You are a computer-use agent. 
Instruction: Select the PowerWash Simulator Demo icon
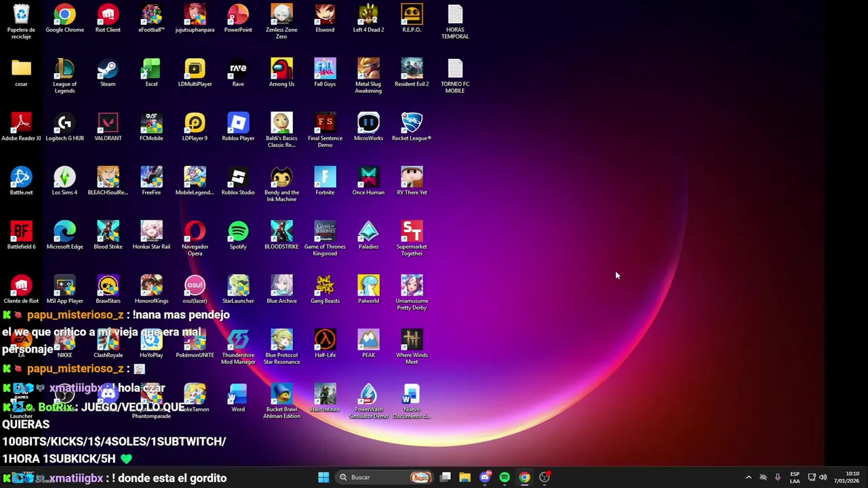click(x=368, y=401)
